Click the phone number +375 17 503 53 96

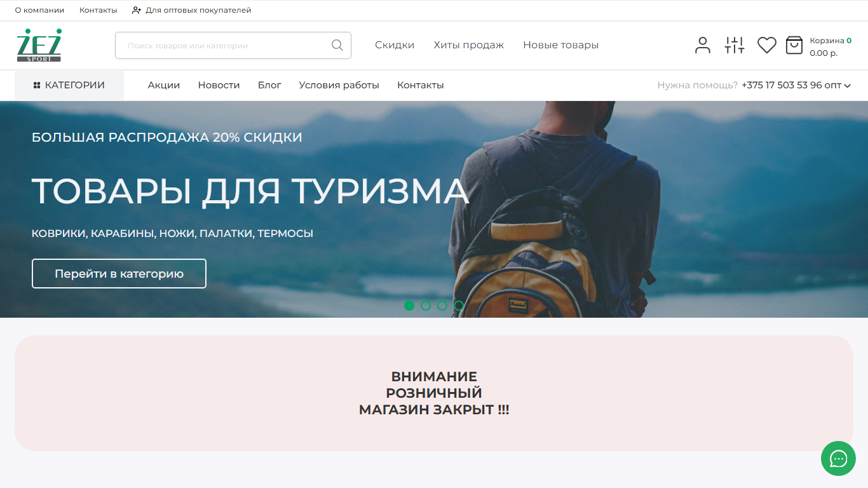tap(782, 85)
